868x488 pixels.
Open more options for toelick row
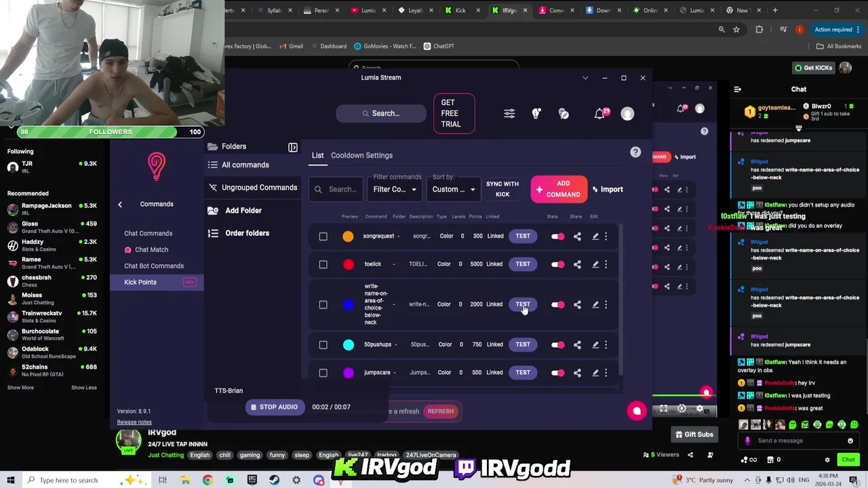[606, 264]
